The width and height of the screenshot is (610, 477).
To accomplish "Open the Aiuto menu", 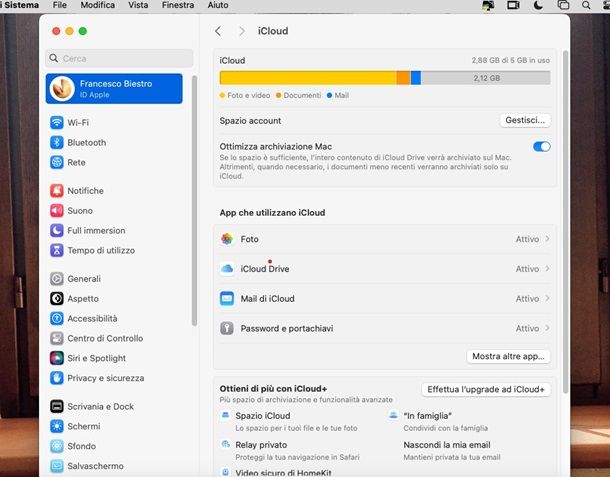I will coord(218,5).
